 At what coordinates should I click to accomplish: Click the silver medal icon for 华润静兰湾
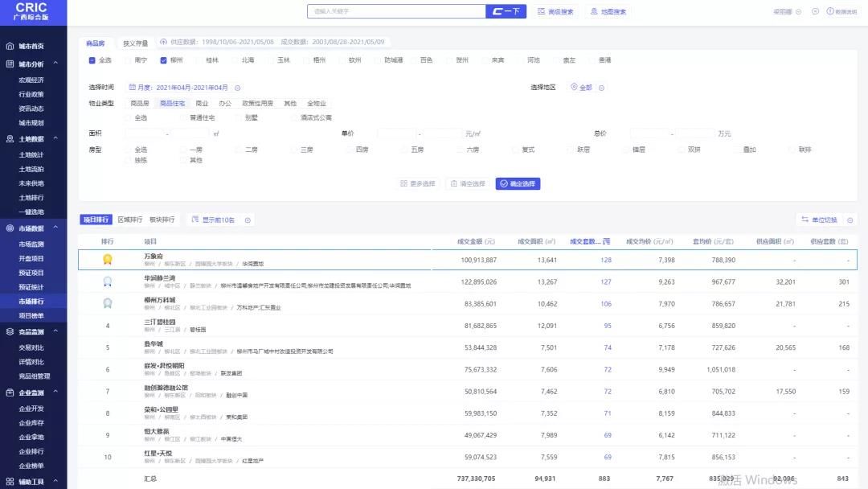tap(108, 281)
